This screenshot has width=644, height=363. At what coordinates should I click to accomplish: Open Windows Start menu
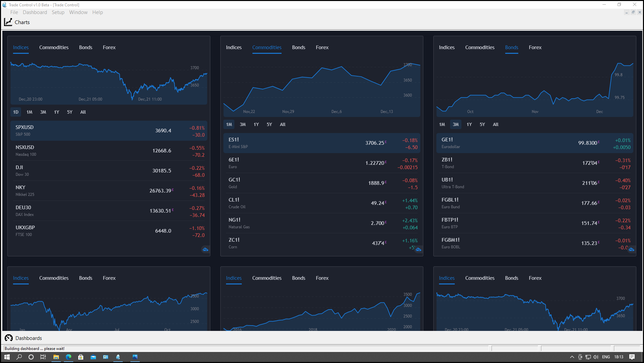(7, 357)
